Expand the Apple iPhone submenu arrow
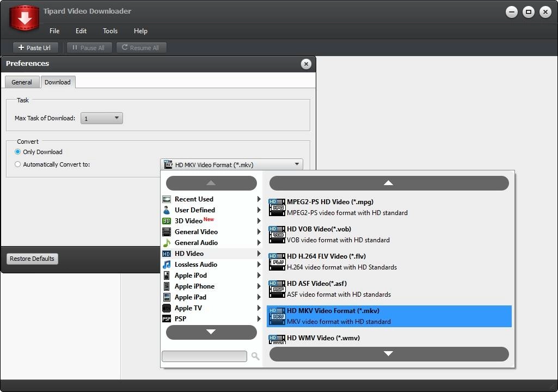Image resolution: width=558 pixels, height=392 pixels. (x=259, y=286)
